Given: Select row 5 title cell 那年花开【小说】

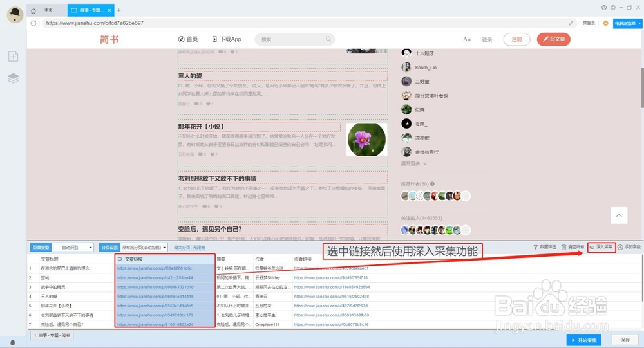Looking at the screenshot, I should tap(77, 306).
